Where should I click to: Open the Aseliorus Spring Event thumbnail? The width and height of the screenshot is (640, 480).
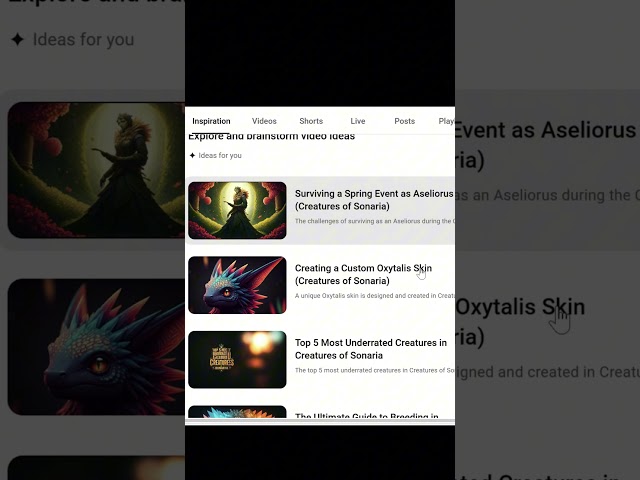coord(237,210)
